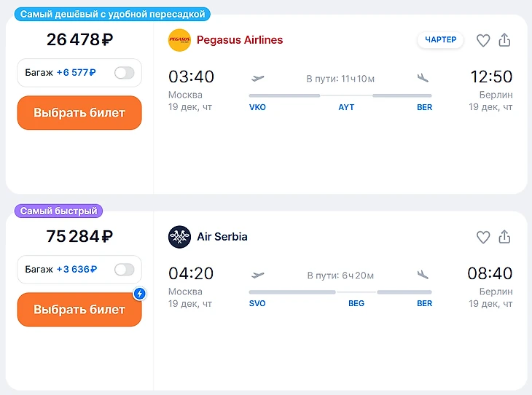Share the Air Serbia ticket

click(504, 238)
